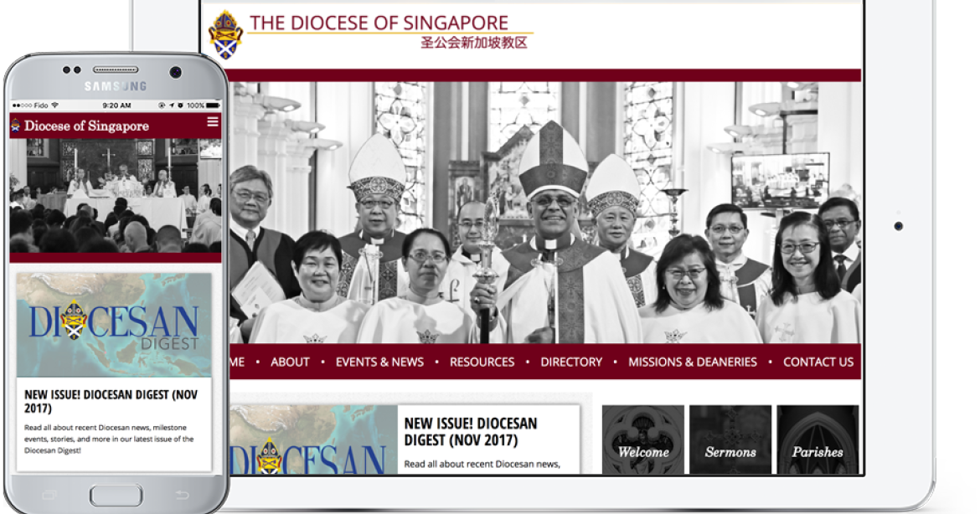The width and height of the screenshot is (980, 514).
Task: Open the 'New Issue! Diocesan Digest' headline on the tablet
Action: (x=470, y=432)
